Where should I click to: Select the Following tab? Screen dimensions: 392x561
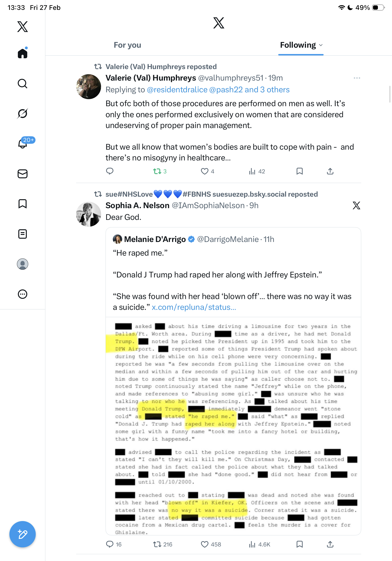[298, 45]
